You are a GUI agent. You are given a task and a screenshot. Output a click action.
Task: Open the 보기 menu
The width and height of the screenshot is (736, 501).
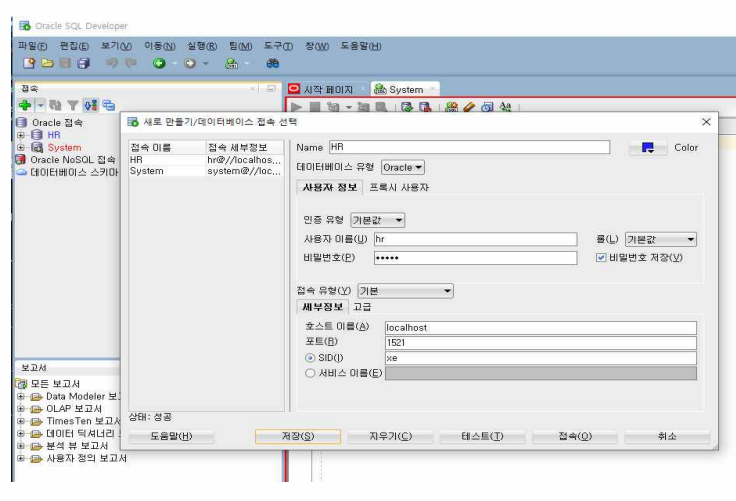pyautogui.click(x=116, y=46)
